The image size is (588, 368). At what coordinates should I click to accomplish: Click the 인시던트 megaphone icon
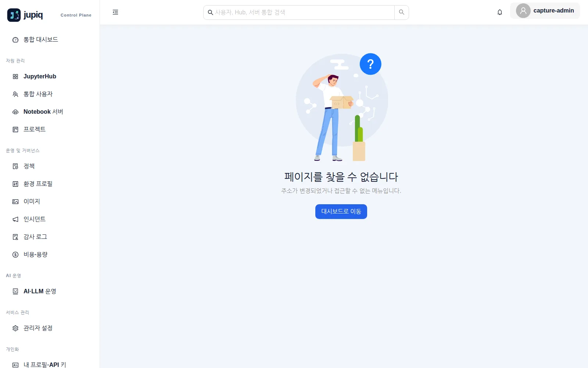coord(15,219)
